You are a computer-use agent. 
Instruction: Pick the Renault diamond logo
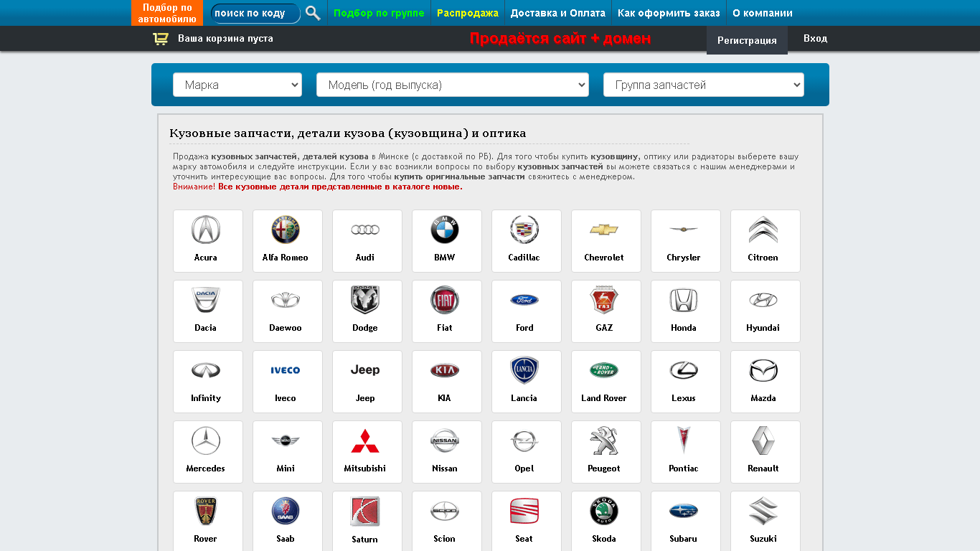(763, 441)
